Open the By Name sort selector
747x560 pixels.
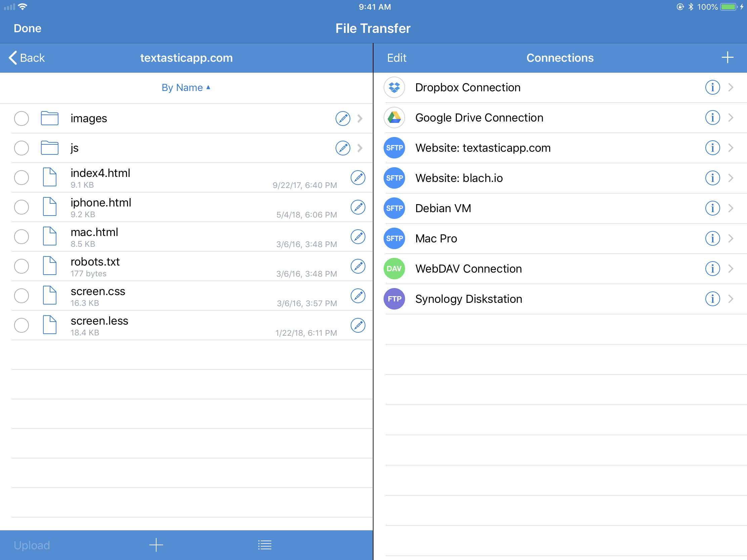pos(186,88)
